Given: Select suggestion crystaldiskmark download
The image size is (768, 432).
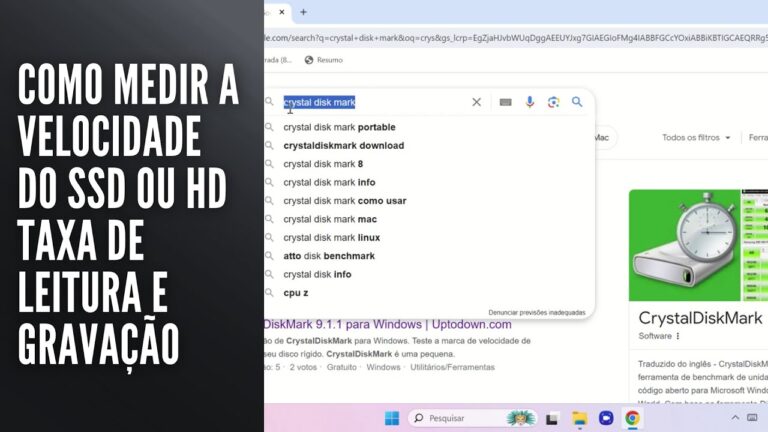Looking at the screenshot, I should pos(343,145).
